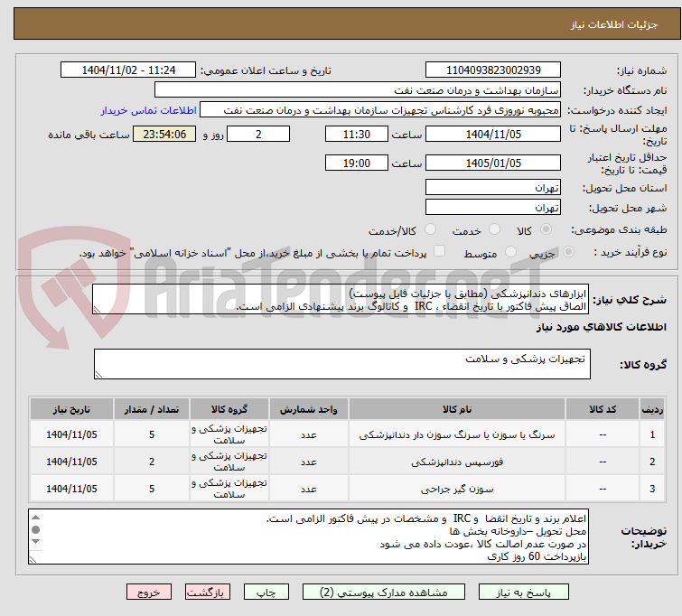682x616 pixels.
Task: Toggle the اسناد خزانه اسلامی payment checkbox
Action: [x=439, y=251]
